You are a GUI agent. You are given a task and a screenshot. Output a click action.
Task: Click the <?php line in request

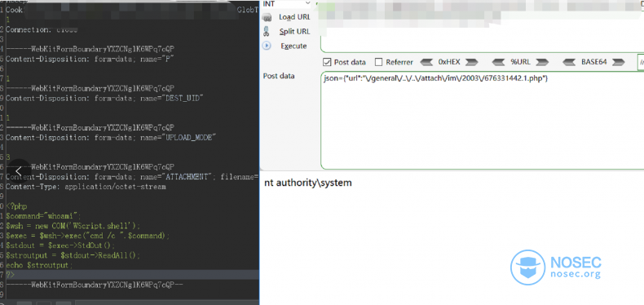tap(17, 206)
